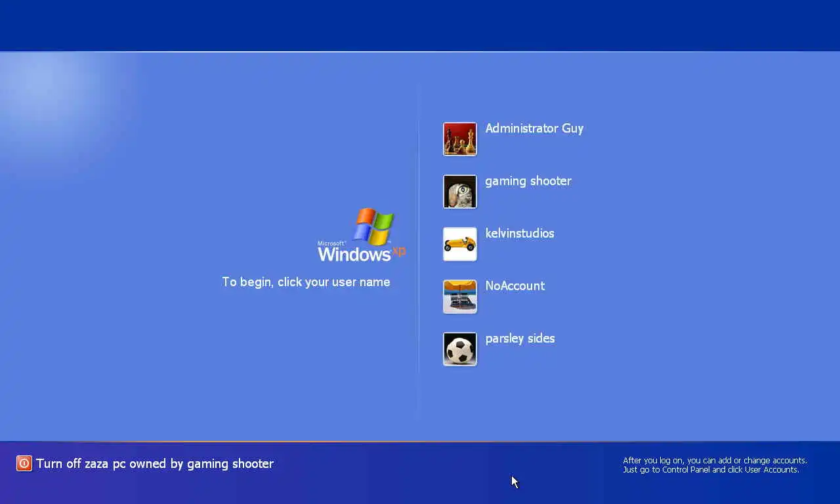Log in as Administrator Guy by name
840x504 pixels.
pyautogui.click(x=534, y=129)
